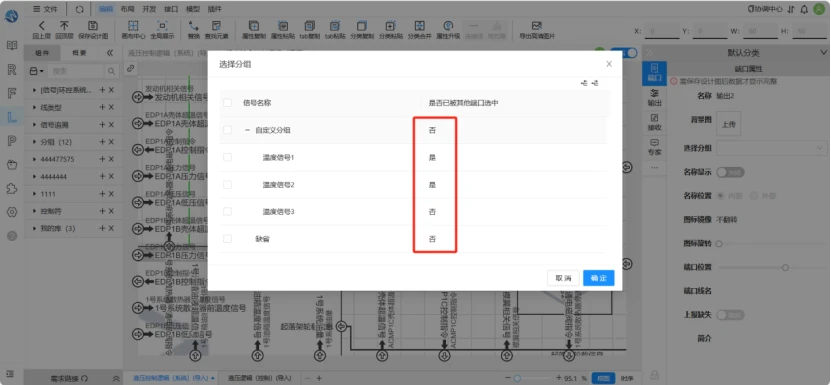This screenshot has height=385, width=831.
Task: Click the 保存设计图 save icon
Action: pyautogui.click(x=92, y=26)
